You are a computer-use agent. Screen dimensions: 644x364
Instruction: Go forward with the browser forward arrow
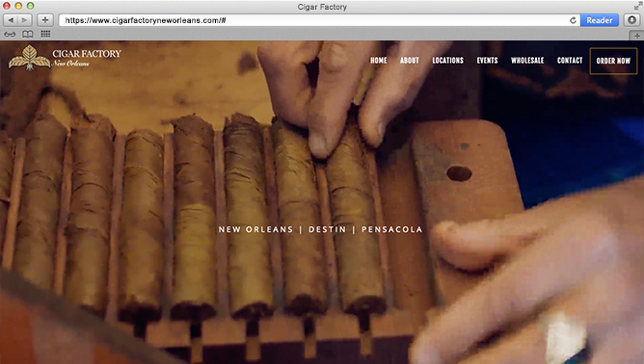click(25, 20)
